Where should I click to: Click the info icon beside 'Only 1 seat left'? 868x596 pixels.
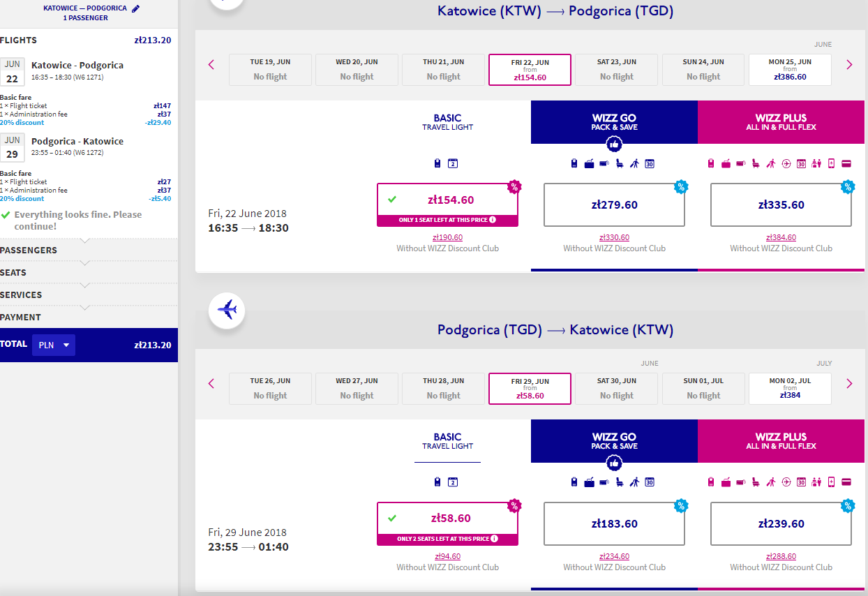pyautogui.click(x=493, y=220)
